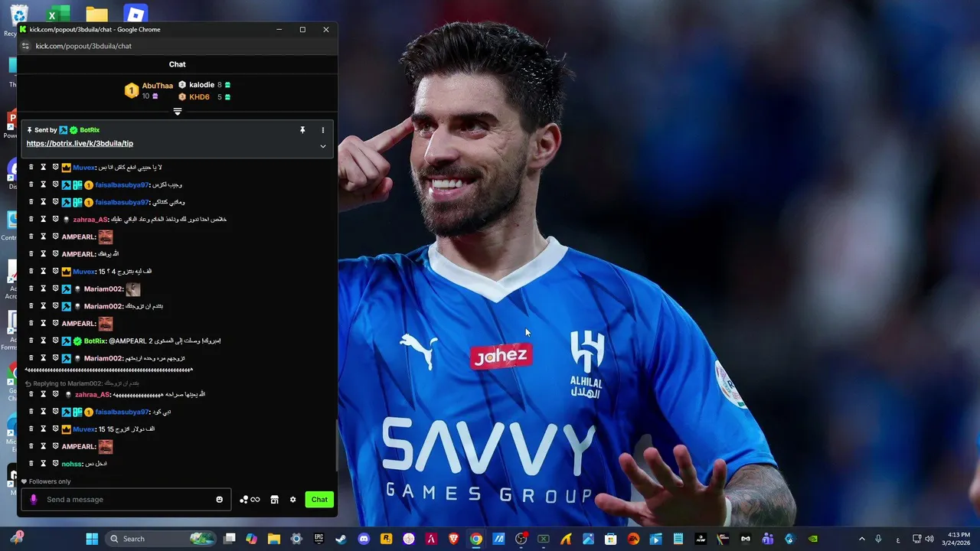
Task: Open Epic Games Launcher from taskbar
Action: (x=318, y=539)
